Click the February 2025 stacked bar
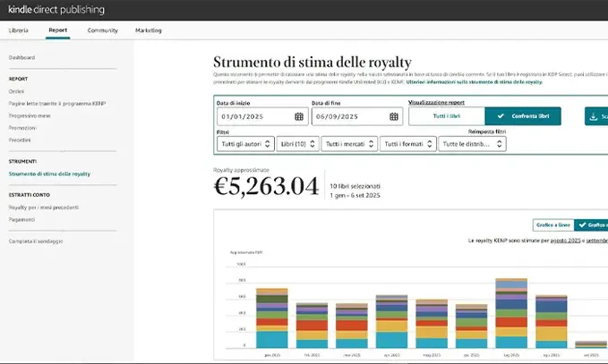 coord(313,326)
